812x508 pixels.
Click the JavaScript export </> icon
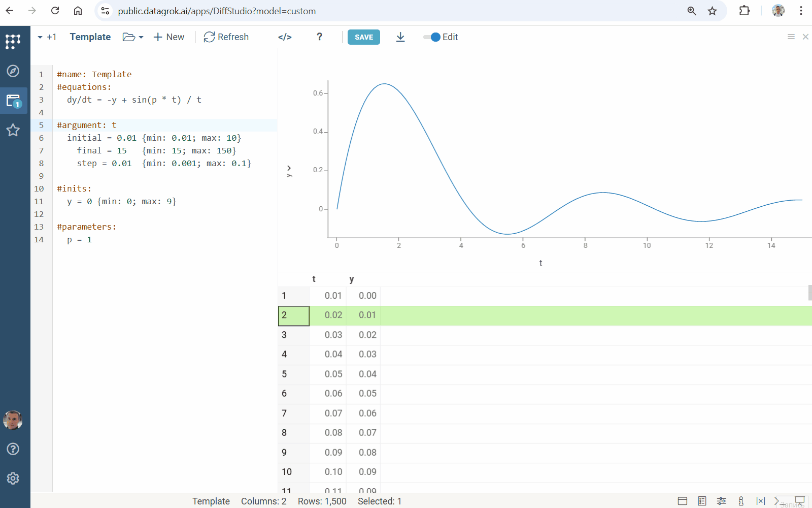(x=285, y=37)
